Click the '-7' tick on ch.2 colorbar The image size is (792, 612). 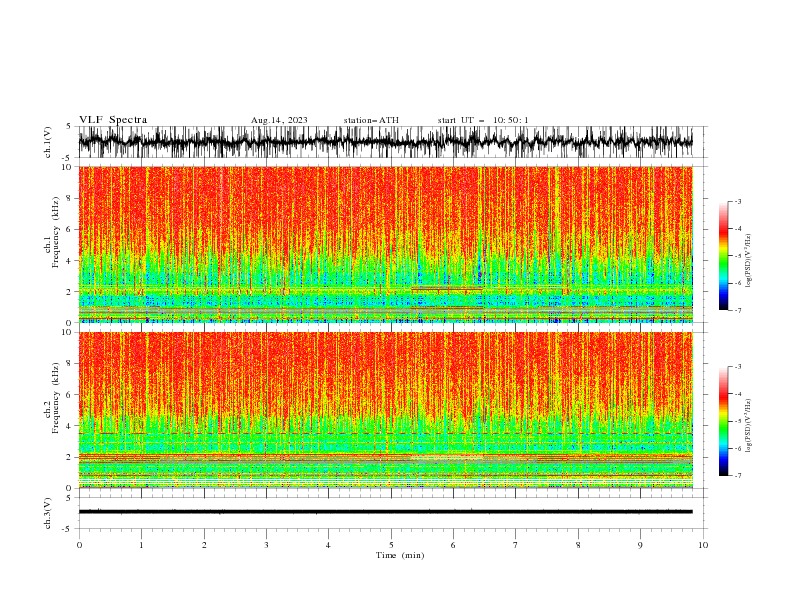[x=738, y=475]
